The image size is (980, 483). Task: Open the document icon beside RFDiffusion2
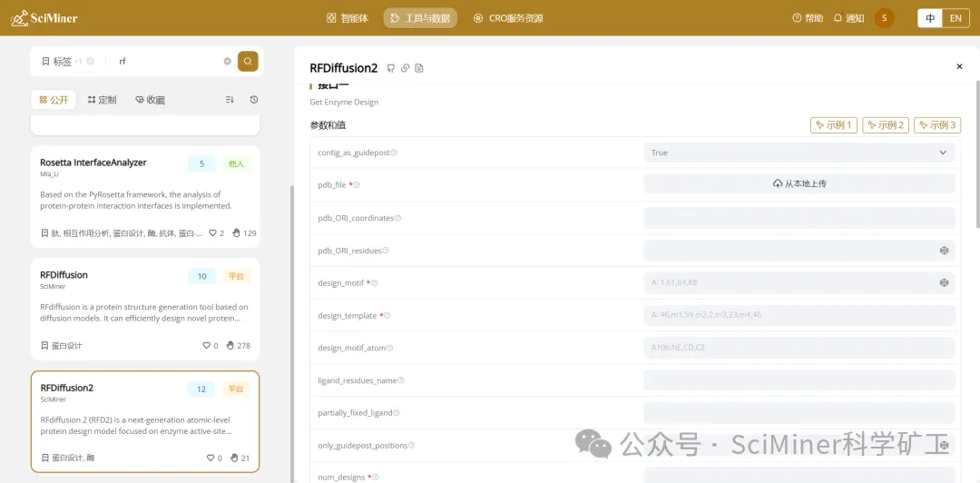coord(419,68)
